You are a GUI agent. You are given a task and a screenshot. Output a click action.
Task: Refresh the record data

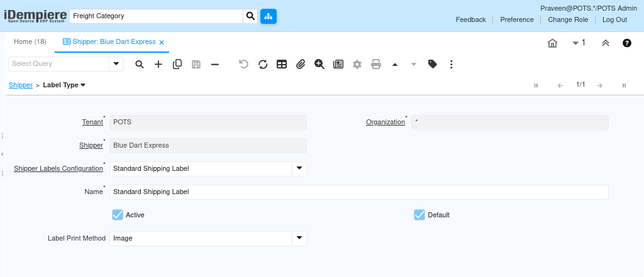tap(263, 65)
